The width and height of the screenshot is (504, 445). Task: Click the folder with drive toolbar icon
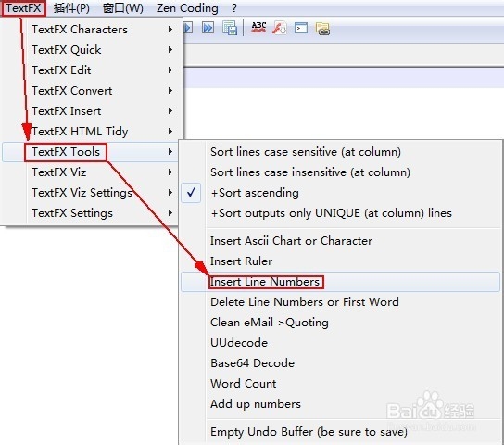(x=322, y=29)
